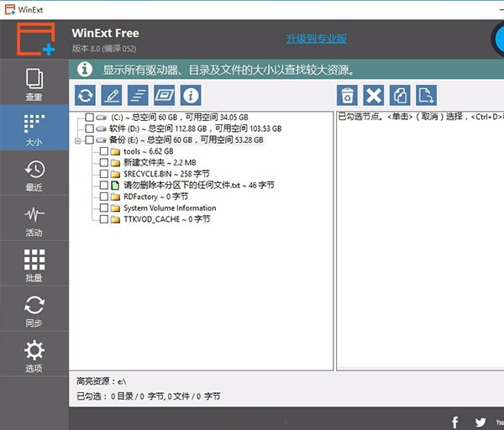Click the X remove toolbar icon

click(374, 96)
